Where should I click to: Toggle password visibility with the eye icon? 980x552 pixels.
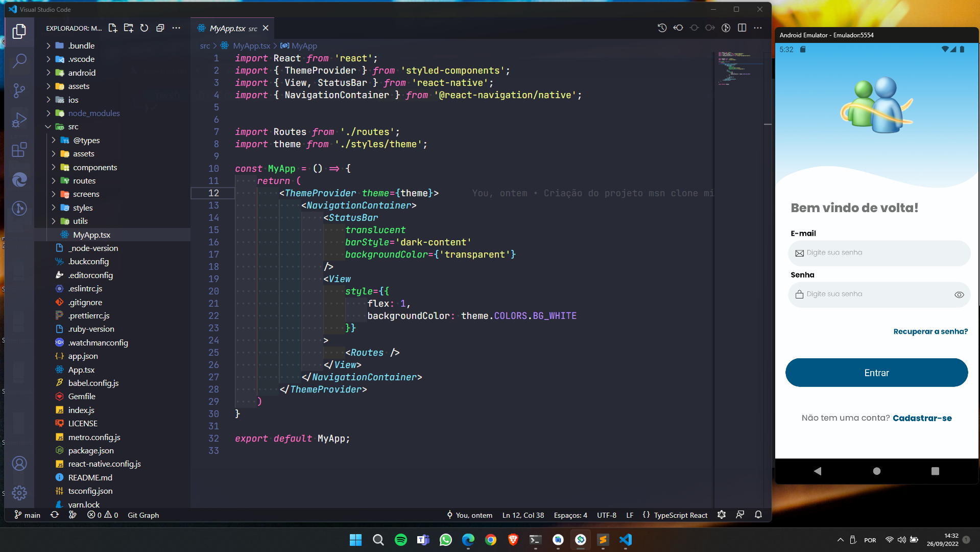click(960, 294)
